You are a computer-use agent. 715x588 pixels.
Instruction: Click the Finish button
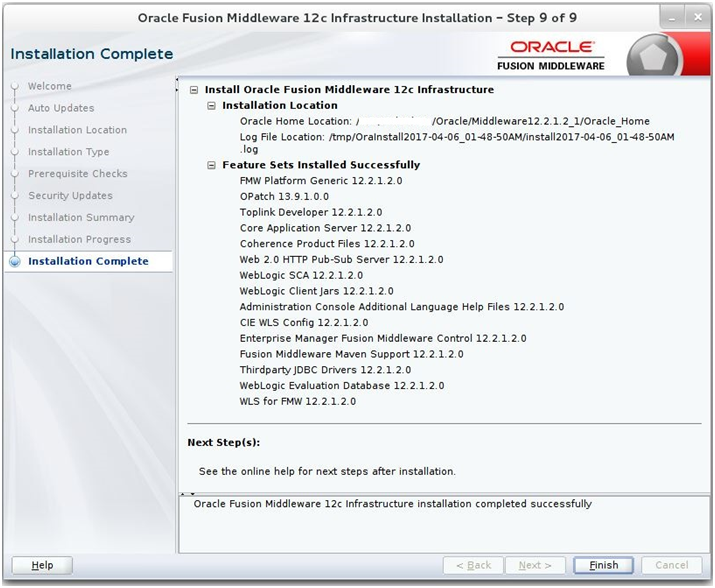click(x=603, y=565)
